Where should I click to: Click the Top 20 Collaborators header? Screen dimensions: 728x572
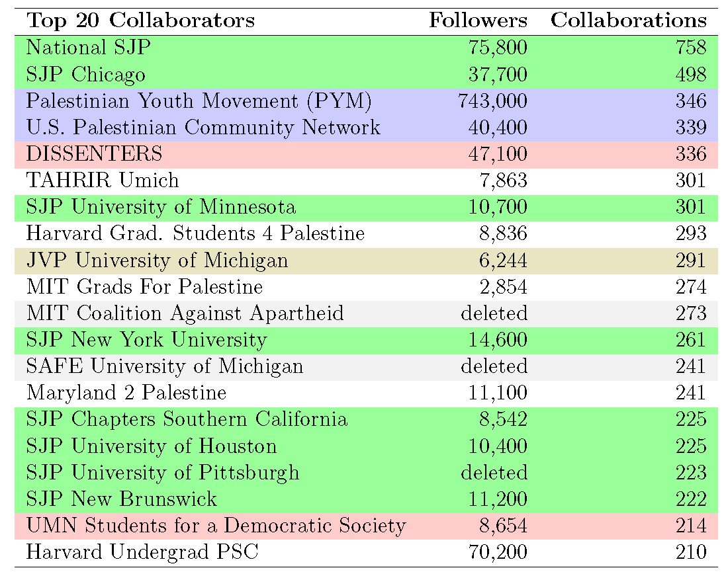pyautogui.click(x=140, y=20)
